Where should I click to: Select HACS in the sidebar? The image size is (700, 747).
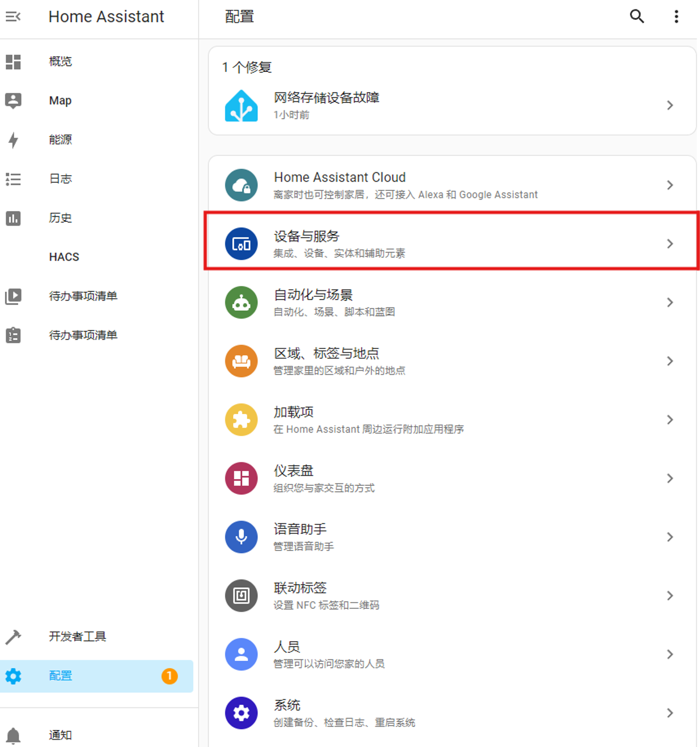point(64,257)
